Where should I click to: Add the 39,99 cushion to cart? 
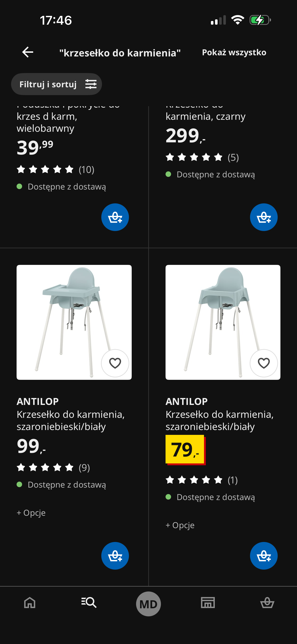(115, 217)
